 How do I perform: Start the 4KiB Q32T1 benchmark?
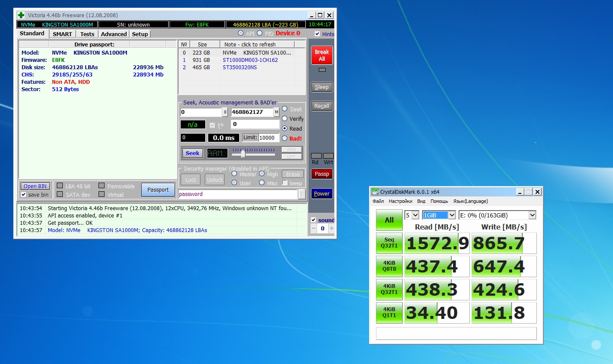pos(389,290)
